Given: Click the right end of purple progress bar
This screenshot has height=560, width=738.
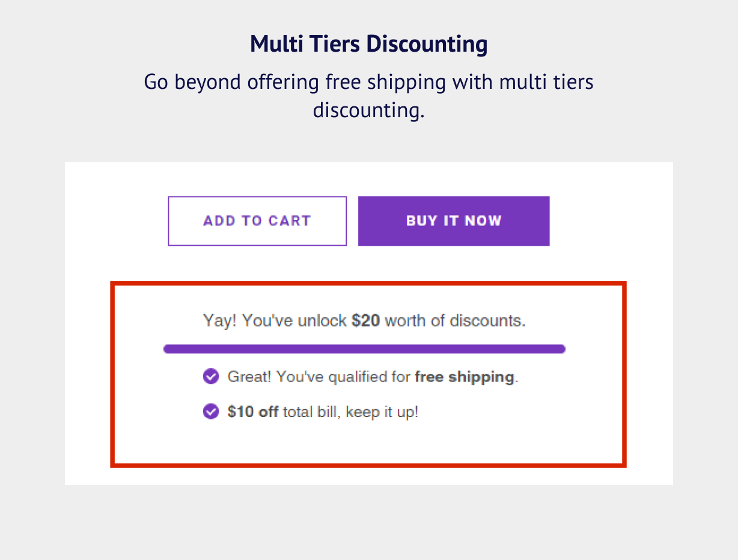Looking at the screenshot, I should click(x=560, y=349).
